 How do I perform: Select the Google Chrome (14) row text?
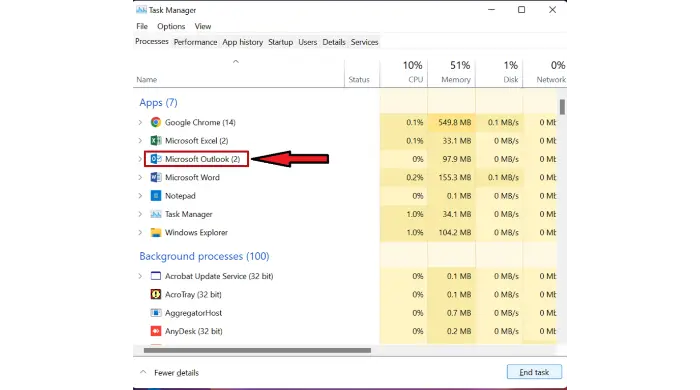(x=200, y=122)
